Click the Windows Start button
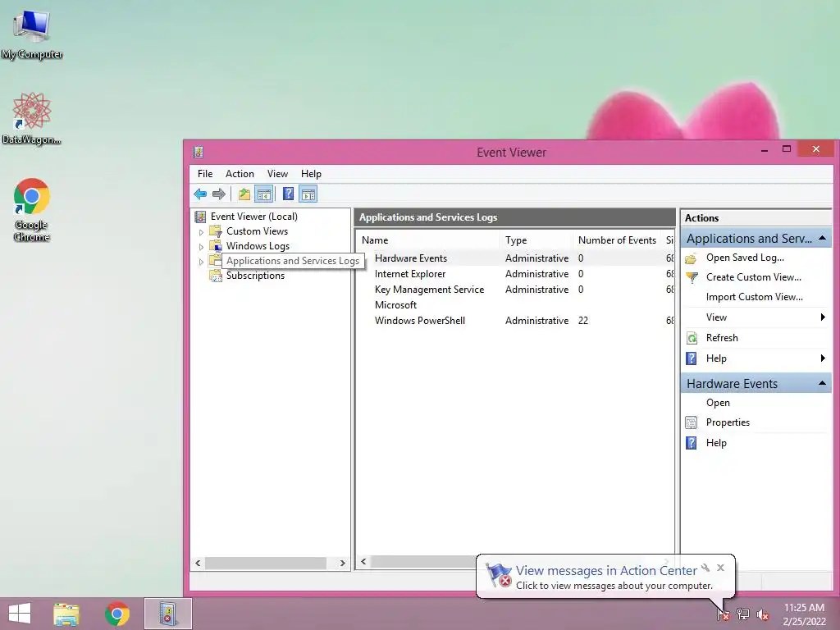Screen dimensions: 840x630 click(20, 614)
